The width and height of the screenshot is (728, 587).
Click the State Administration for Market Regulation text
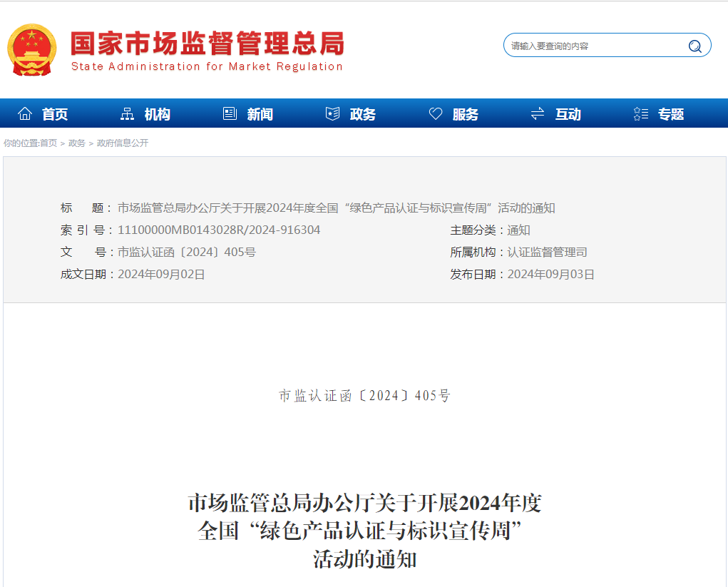click(207, 66)
